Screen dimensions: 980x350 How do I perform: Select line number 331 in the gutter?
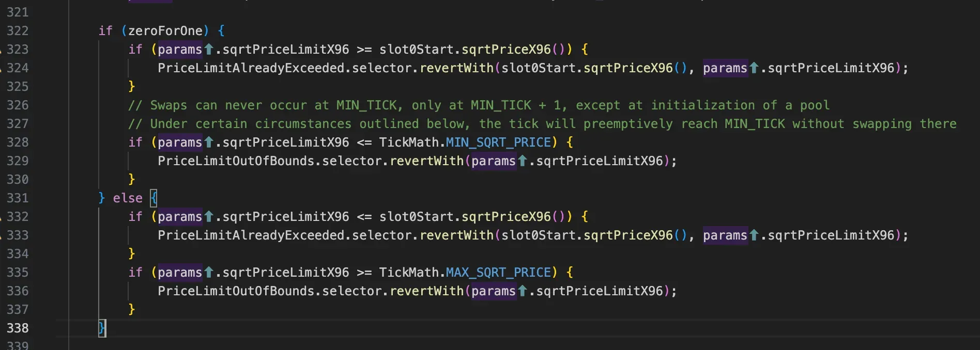click(x=18, y=198)
